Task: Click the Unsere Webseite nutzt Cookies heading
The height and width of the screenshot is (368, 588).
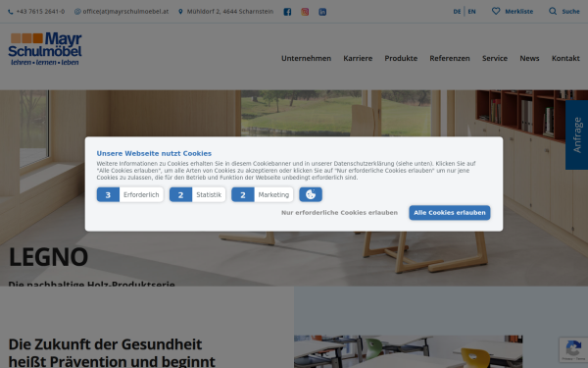Action: tap(154, 153)
